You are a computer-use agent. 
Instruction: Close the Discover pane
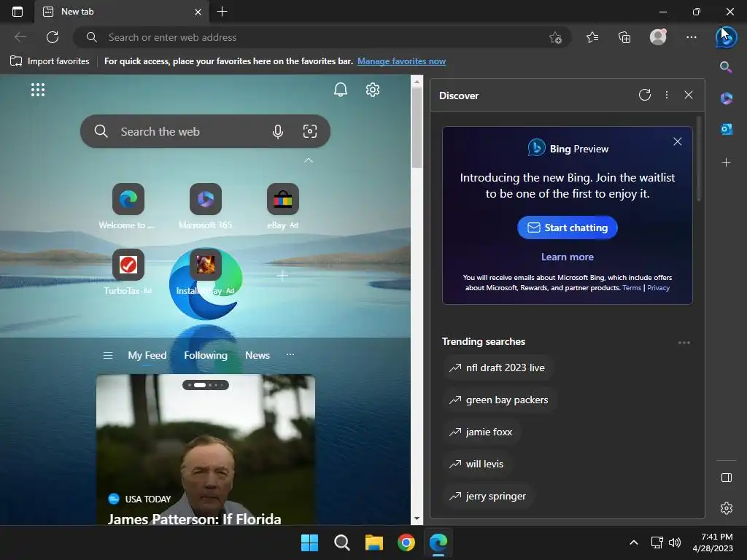(689, 95)
